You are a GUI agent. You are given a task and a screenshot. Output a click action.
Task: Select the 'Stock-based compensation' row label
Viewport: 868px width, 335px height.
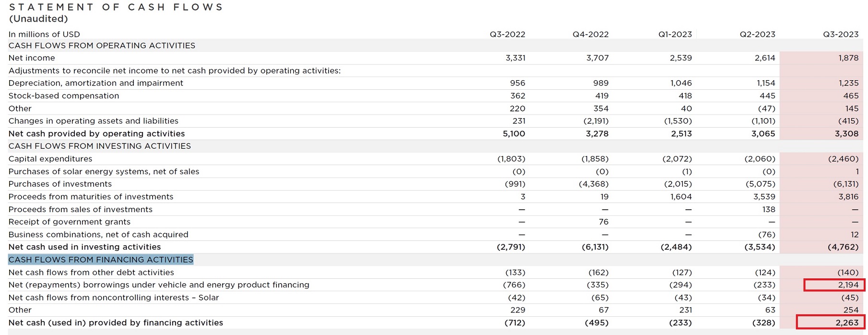pos(64,96)
